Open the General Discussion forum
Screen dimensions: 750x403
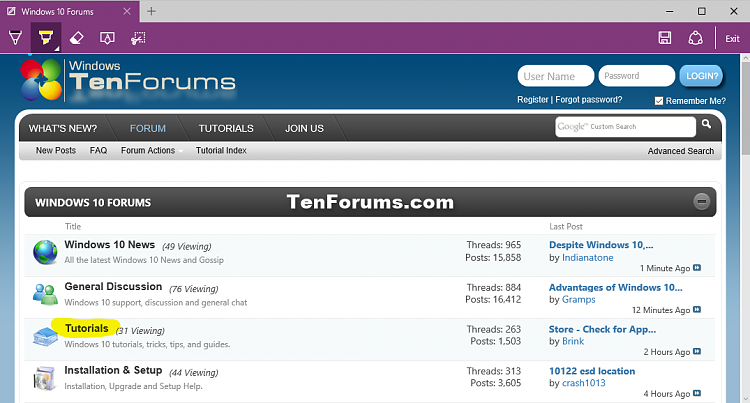(x=113, y=286)
